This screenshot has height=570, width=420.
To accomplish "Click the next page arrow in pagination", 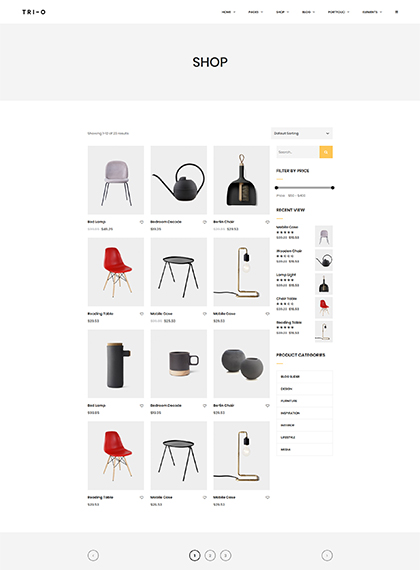I will [327, 555].
